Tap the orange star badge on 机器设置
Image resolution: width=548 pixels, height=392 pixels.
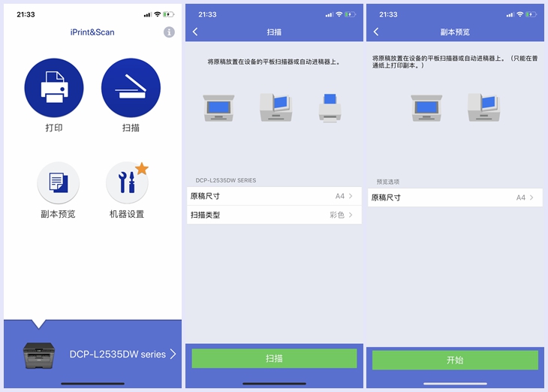tap(142, 168)
